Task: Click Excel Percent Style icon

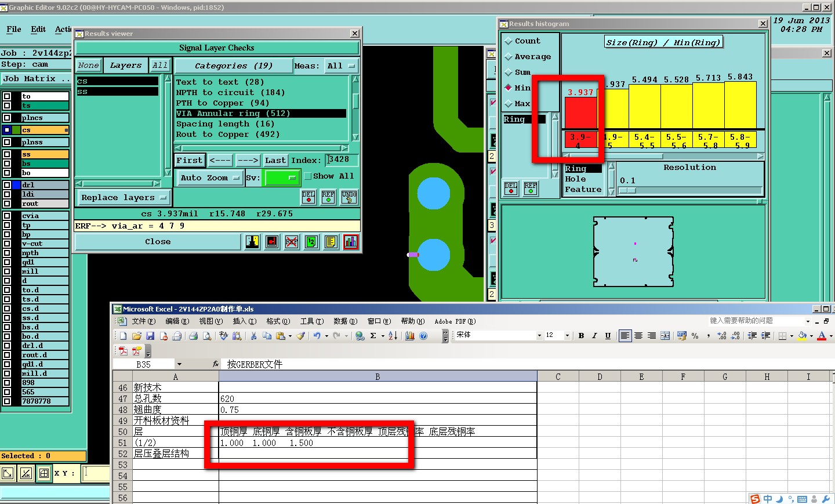Action: (x=695, y=336)
